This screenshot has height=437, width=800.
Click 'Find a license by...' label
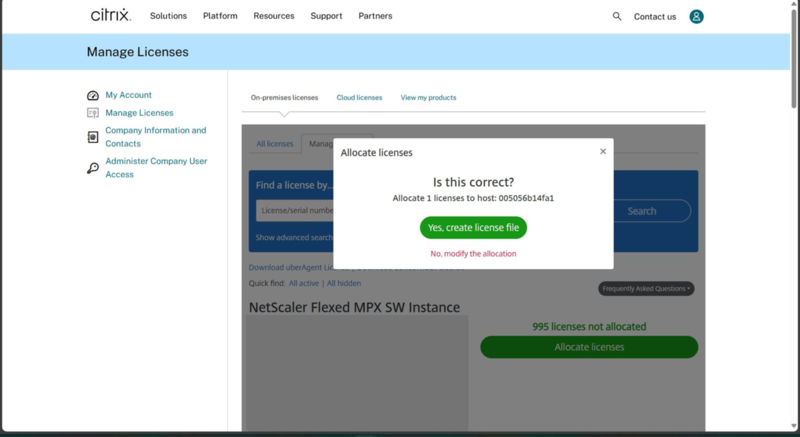click(294, 185)
